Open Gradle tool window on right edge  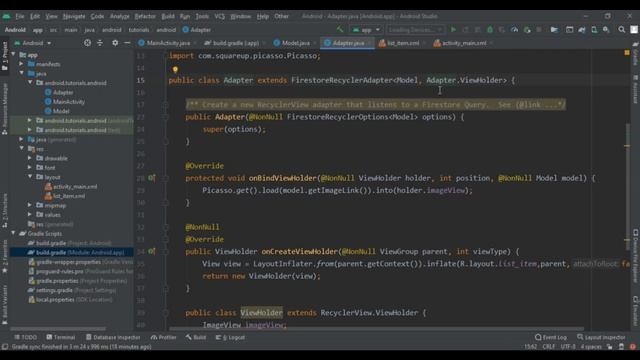pyautogui.click(x=636, y=53)
